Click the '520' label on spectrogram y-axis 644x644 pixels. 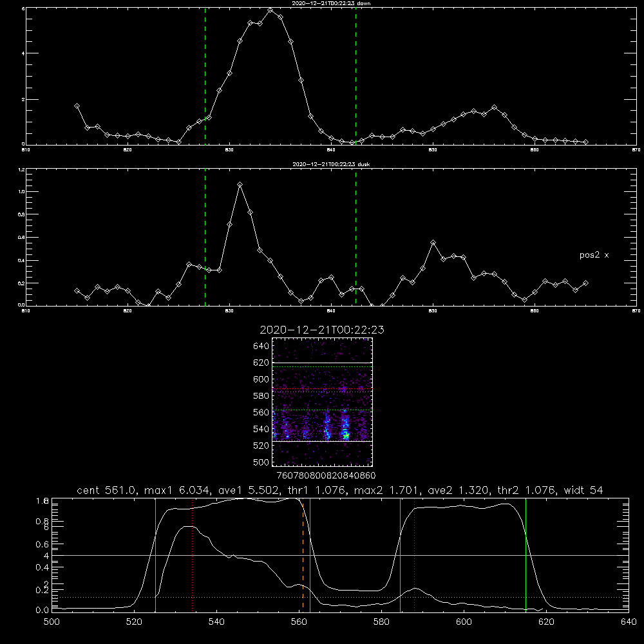pyautogui.click(x=261, y=446)
